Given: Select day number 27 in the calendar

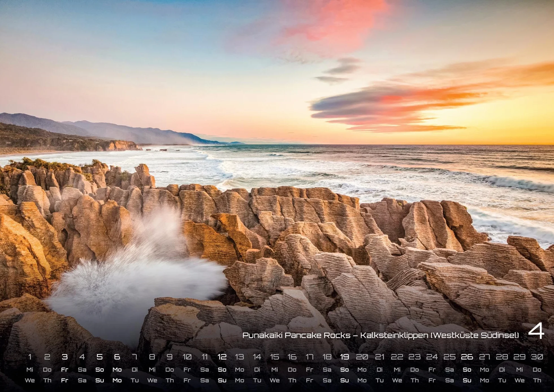Looking at the screenshot, I should 484,357.
